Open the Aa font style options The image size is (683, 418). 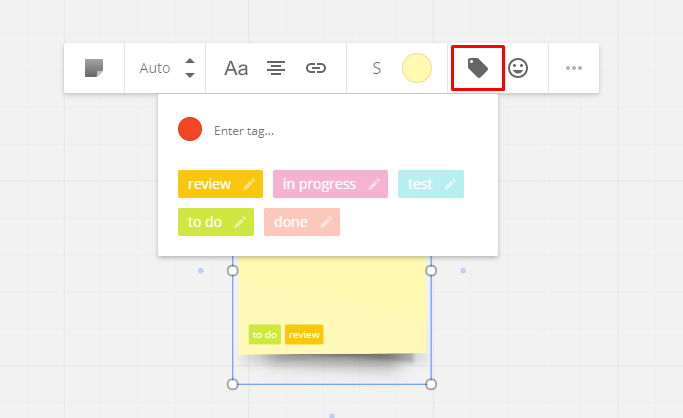click(236, 68)
